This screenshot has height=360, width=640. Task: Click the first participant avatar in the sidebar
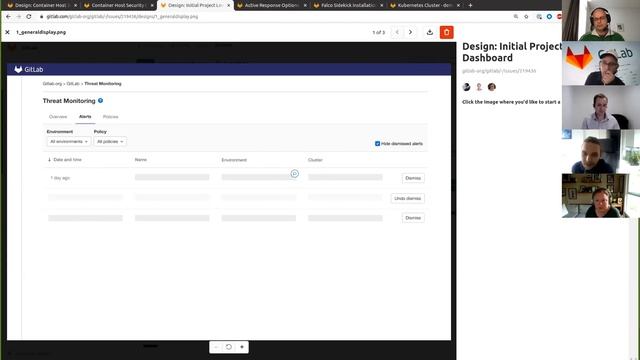(467, 87)
